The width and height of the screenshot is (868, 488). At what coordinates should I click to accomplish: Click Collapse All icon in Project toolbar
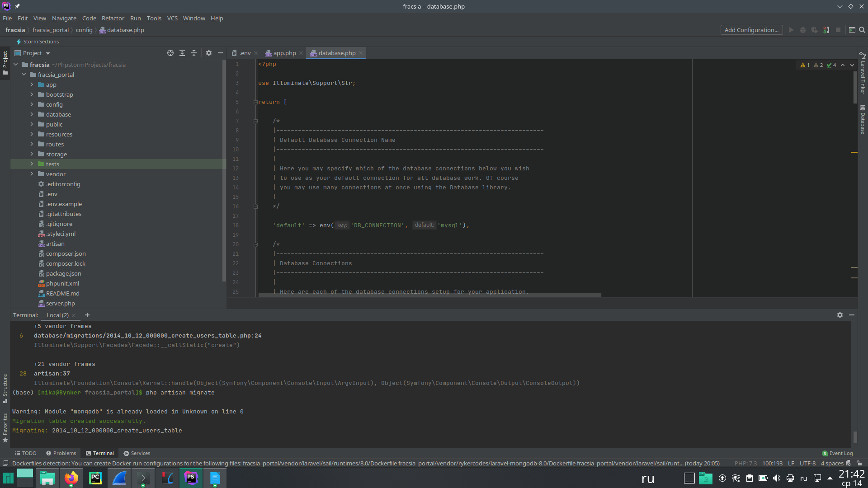click(194, 53)
